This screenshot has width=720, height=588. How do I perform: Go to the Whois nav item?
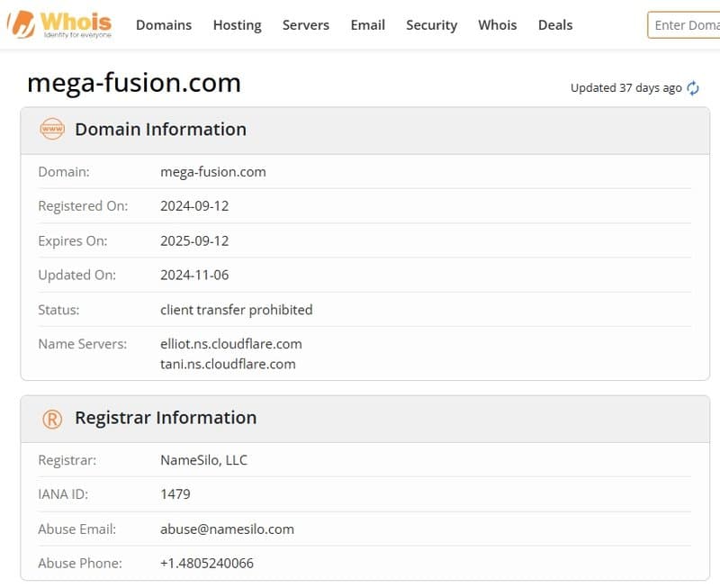coord(498,25)
